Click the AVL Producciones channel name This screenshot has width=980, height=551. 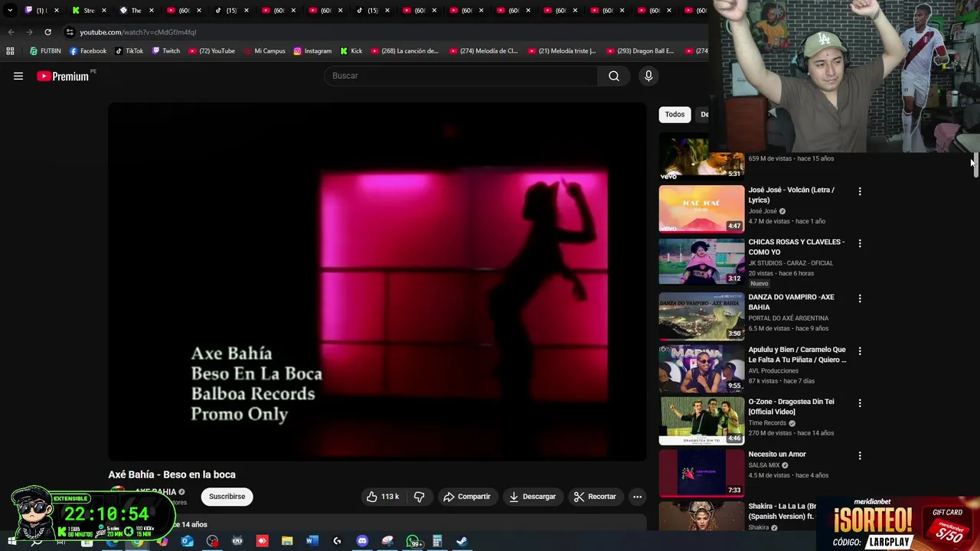[773, 371]
